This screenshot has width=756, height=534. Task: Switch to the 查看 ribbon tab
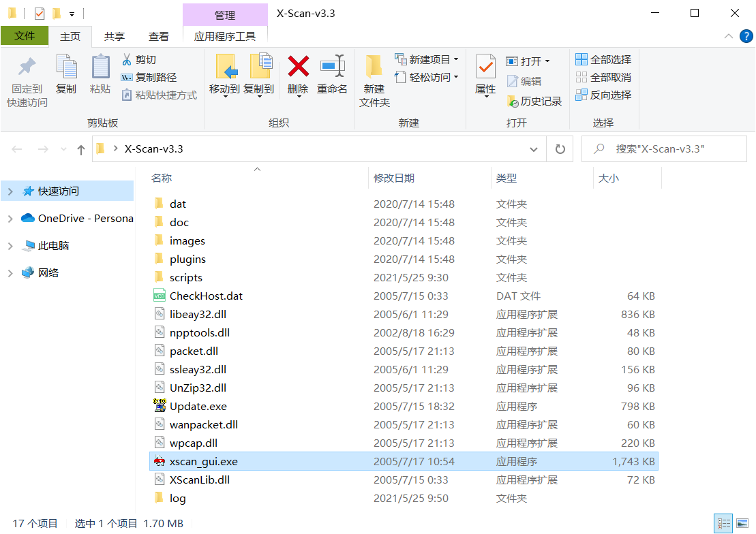click(158, 35)
